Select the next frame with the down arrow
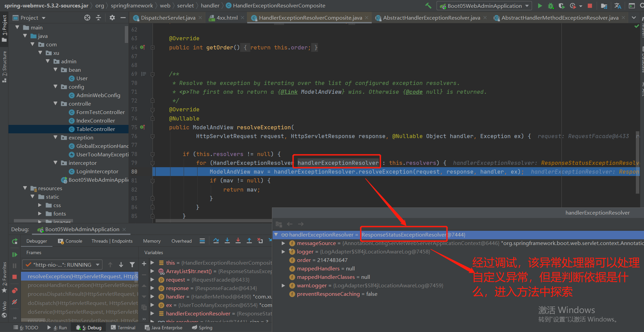Image resolution: width=644 pixels, height=332 pixels. [x=121, y=265]
